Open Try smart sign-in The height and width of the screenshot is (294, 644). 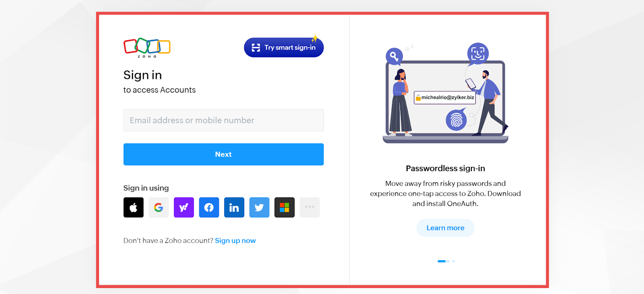tap(284, 48)
